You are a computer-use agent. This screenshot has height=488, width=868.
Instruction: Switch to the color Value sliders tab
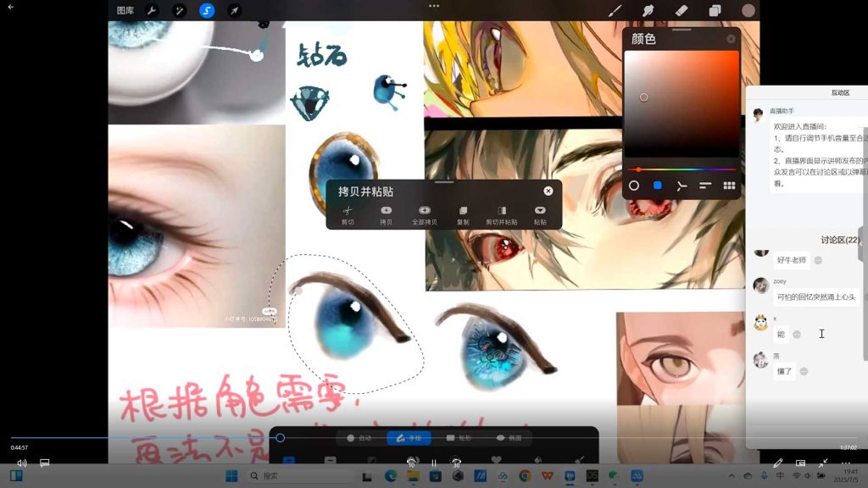click(x=705, y=186)
